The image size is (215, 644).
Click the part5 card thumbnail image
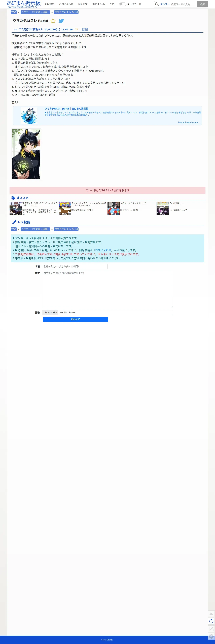29,116
